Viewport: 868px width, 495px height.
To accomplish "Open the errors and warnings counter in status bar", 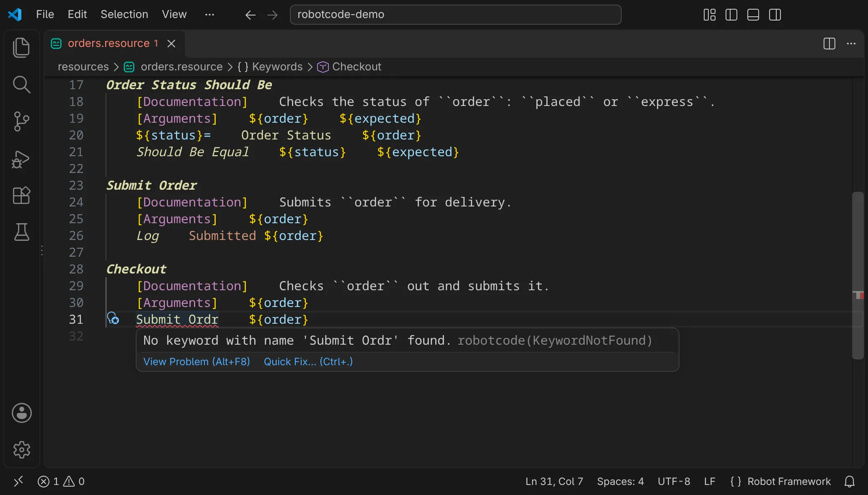I will [x=61, y=482].
